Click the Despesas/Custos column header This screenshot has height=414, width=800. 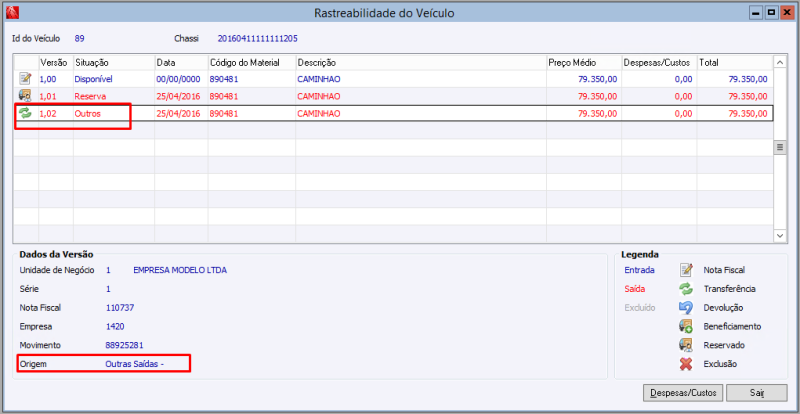tap(659, 62)
